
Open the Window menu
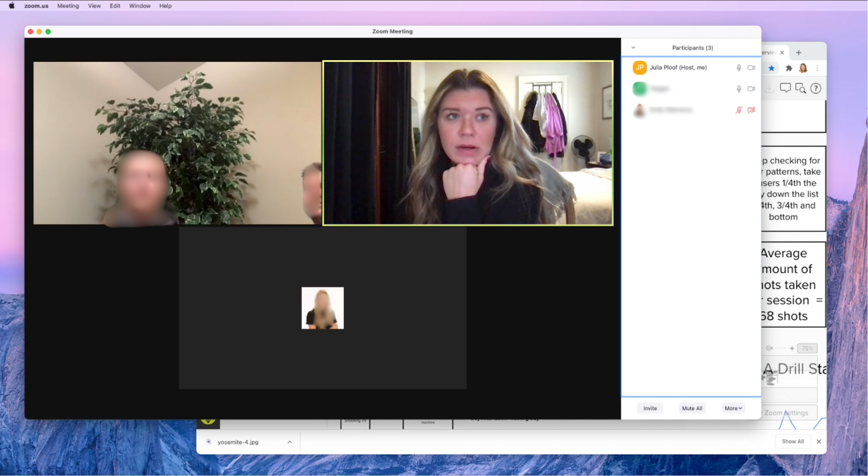coord(140,6)
